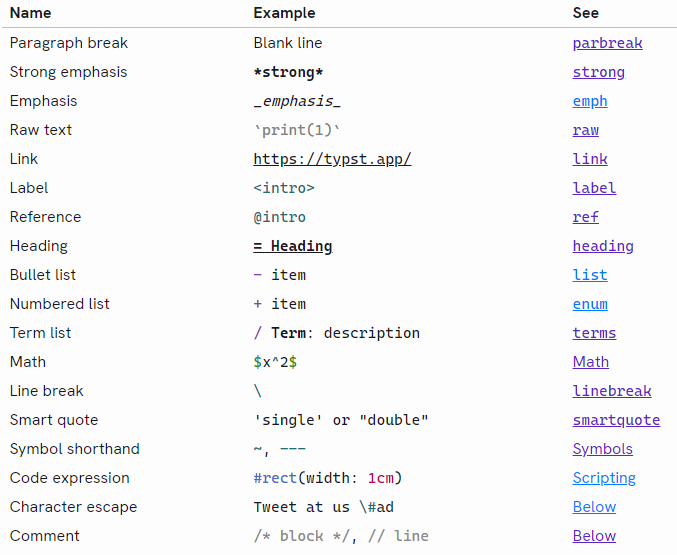Click the linebreak reference link
This screenshot has height=555, width=677.
click(x=612, y=391)
